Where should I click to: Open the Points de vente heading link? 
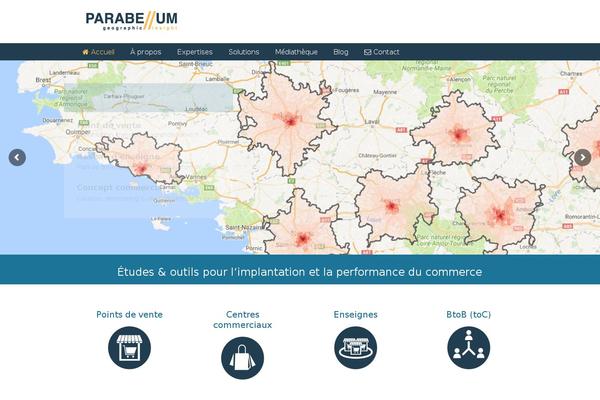click(x=129, y=315)
